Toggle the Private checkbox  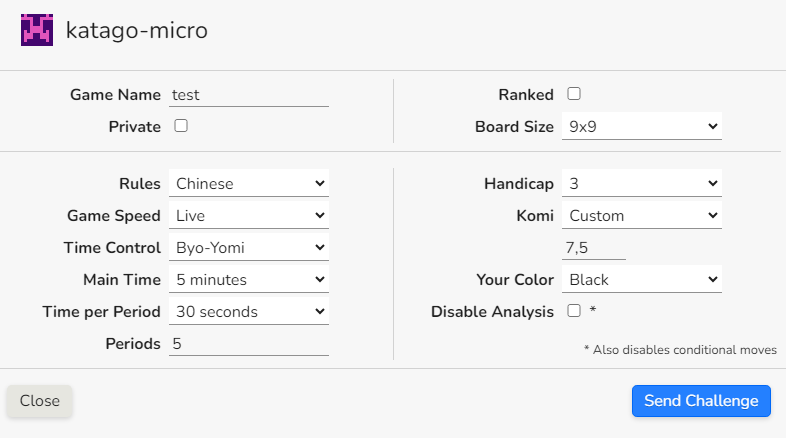click(181, 126)
